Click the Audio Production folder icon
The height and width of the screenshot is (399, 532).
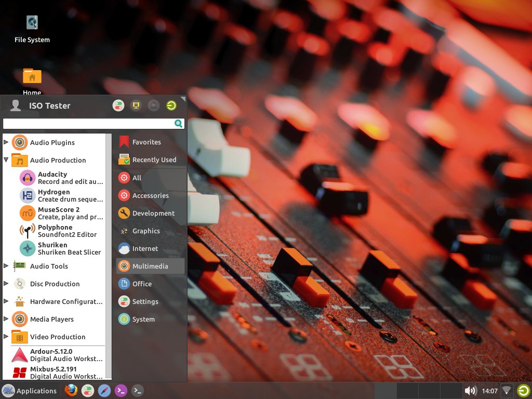click(x=20, y=160)
